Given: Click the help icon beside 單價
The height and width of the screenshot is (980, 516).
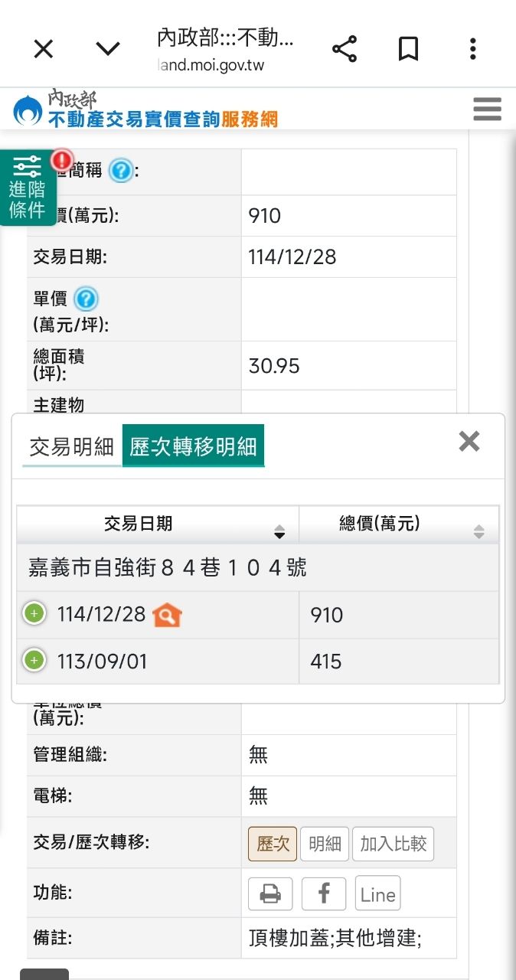Looking at the screenshot, I should coord(87,299).
